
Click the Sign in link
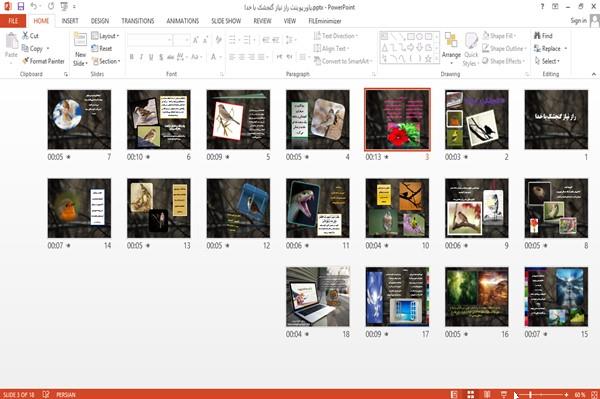click(578, 21)
